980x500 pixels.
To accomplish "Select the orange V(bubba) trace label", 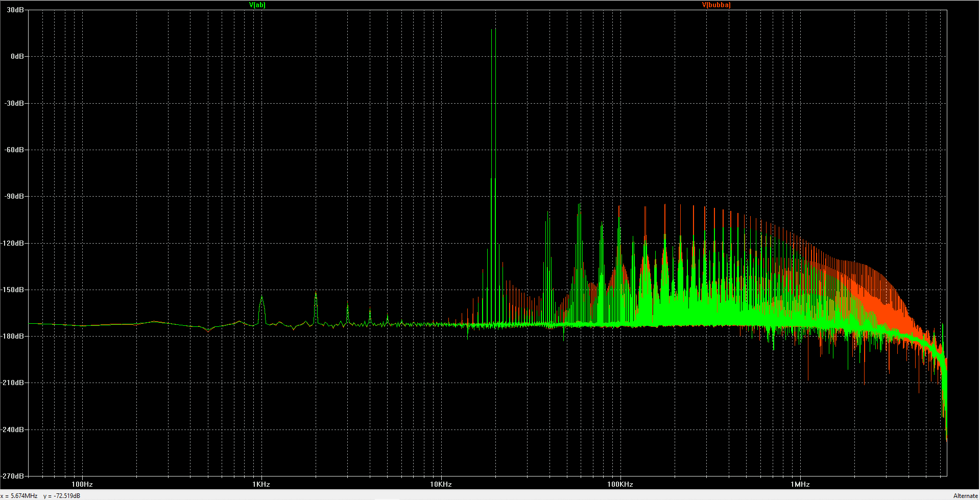I will (716, 5).
